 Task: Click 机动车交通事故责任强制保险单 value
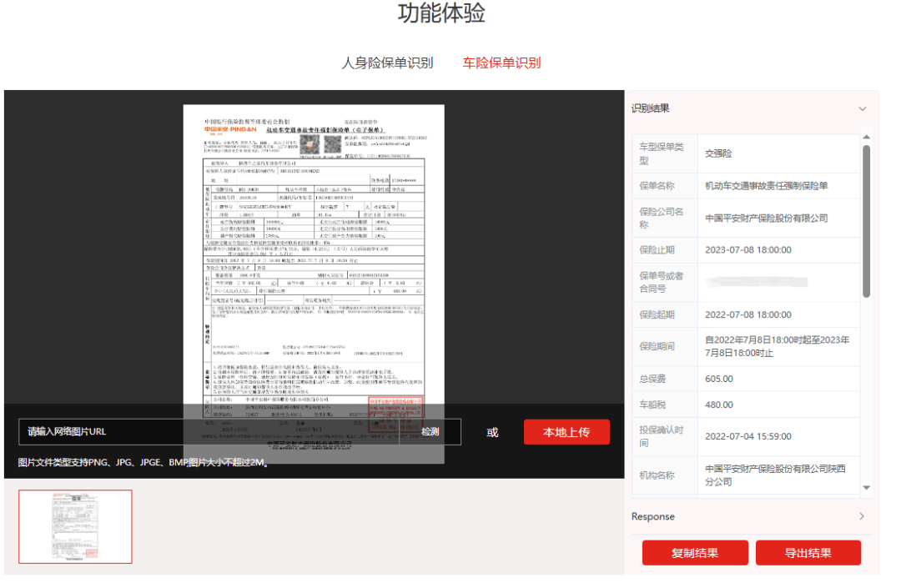click(x=766, y=185)
